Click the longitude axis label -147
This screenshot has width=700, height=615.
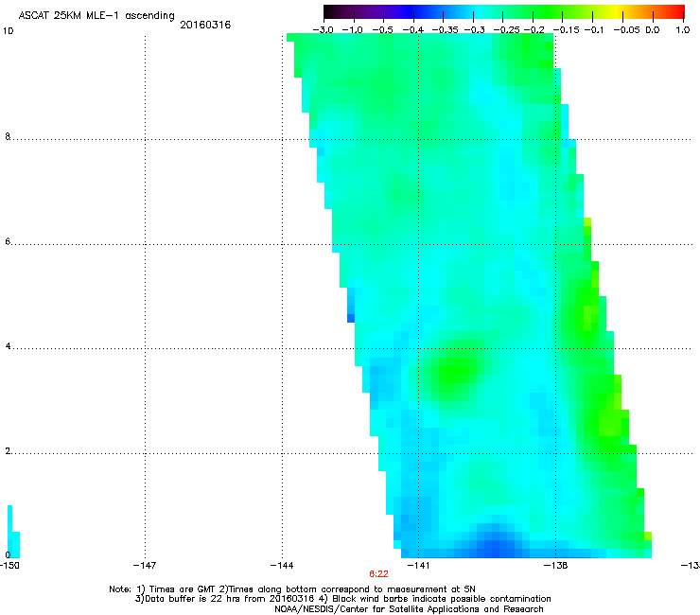pyautogui.click(x=145, y=566)
